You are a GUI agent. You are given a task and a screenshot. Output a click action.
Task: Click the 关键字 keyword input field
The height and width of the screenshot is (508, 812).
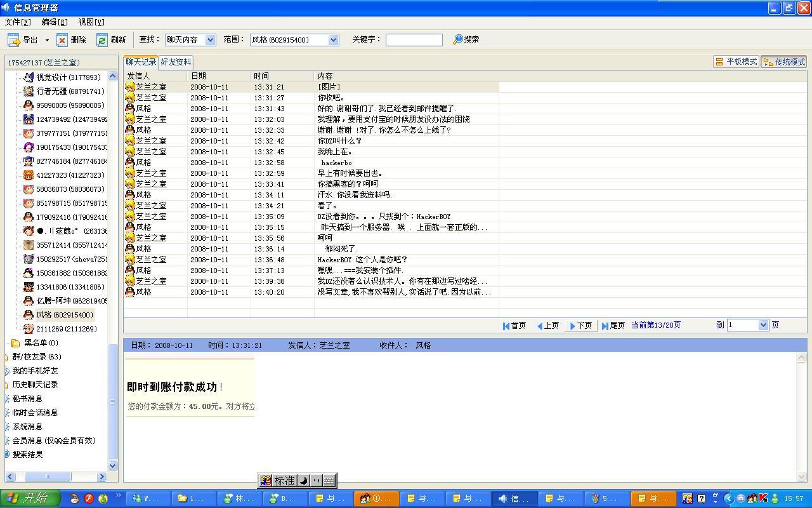[414, 40]
